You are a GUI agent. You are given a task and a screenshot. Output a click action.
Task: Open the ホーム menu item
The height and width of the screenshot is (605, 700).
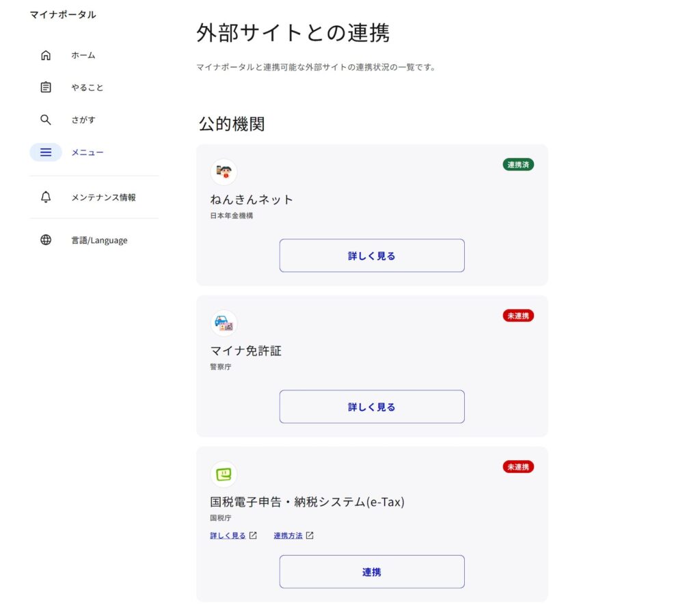83,55
